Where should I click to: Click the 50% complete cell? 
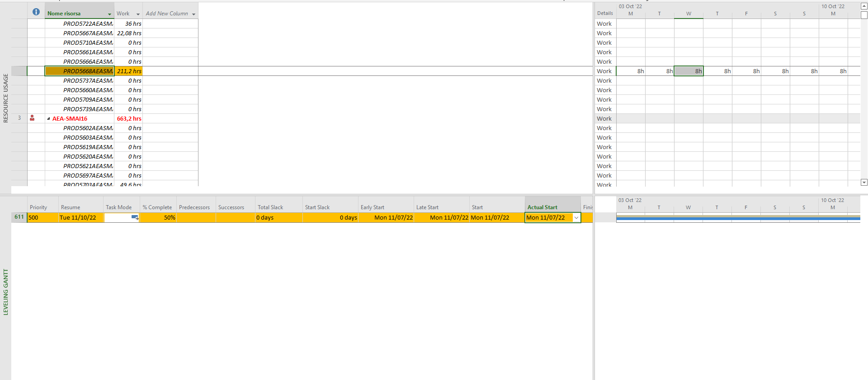158,217
